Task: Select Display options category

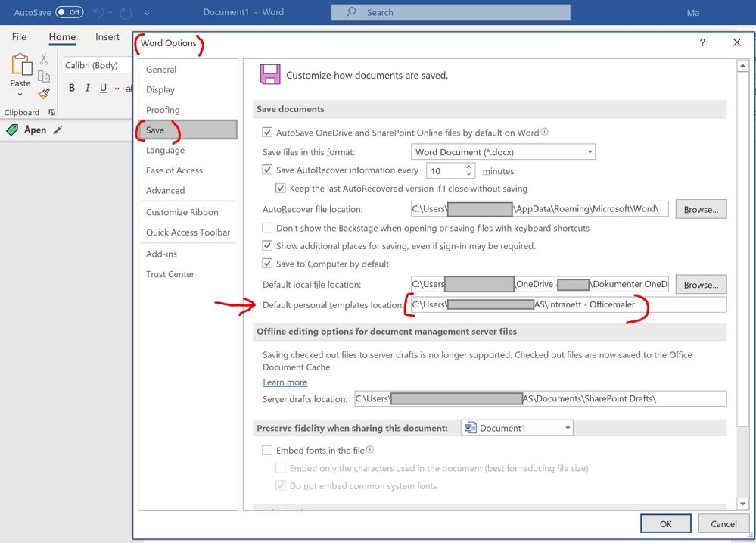Action: (x=188, y=90)
